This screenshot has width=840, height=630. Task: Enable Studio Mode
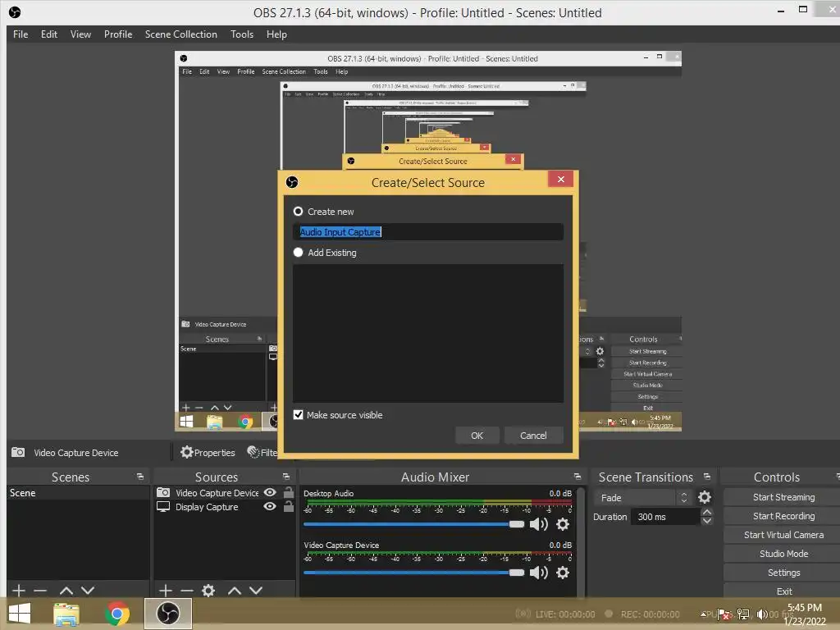tap(783, 554)
